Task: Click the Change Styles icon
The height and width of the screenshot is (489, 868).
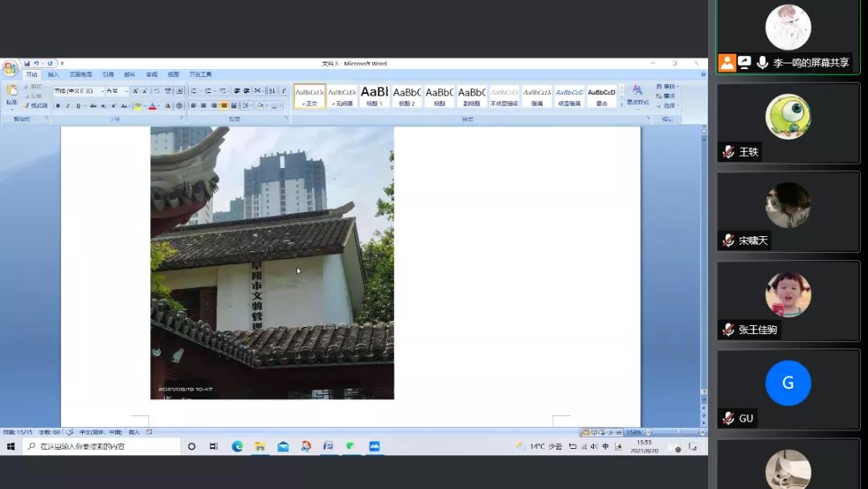Action: (637, 95)
